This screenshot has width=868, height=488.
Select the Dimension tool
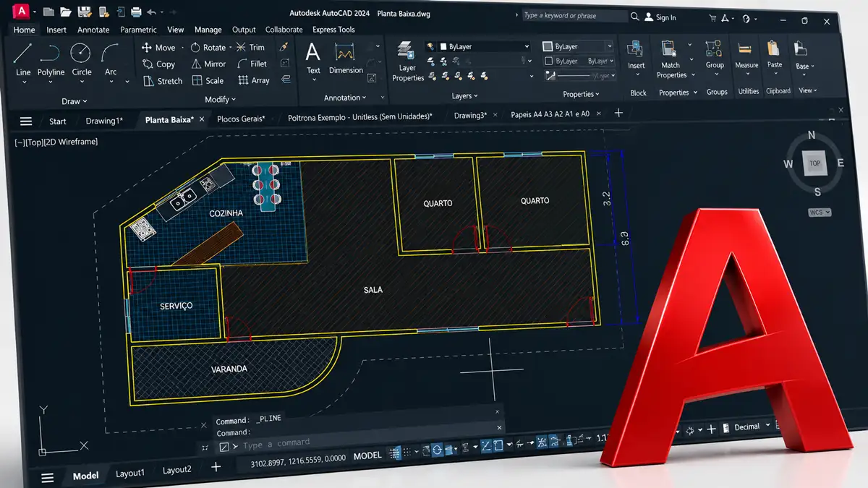tap(346, 59)
